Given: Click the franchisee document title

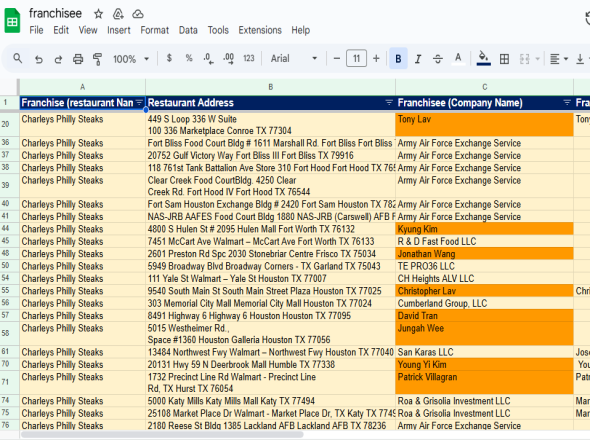Looking at the screenshot, I should pyautogui.click(x=56, y=14).
